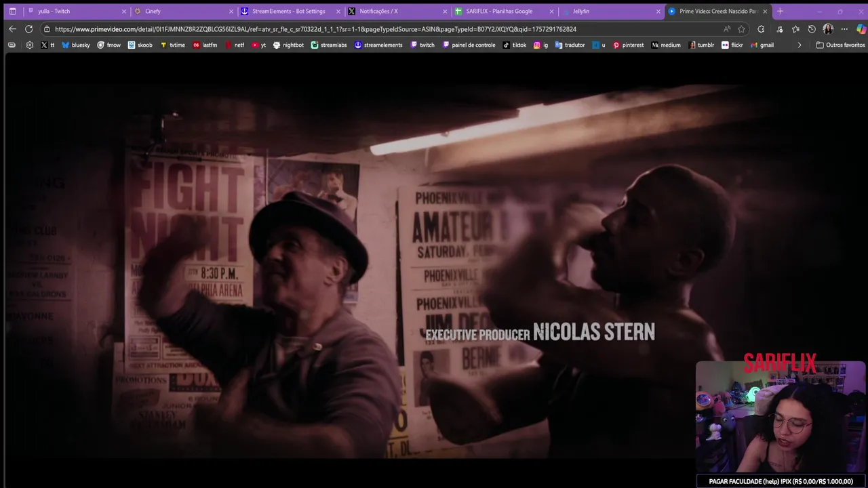Expand the bookmarks overflow chevron

coord(799,45)
